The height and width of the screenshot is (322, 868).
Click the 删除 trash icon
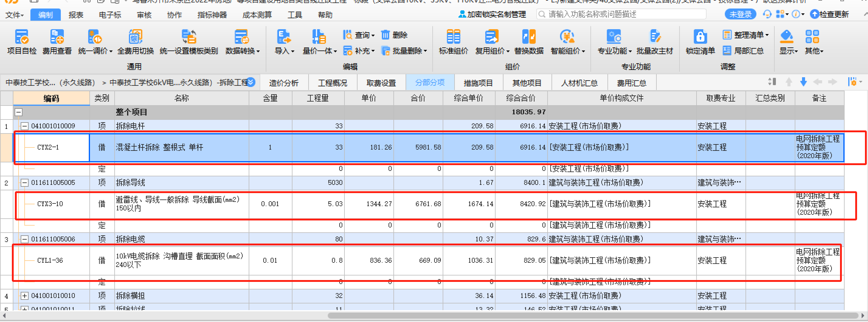(x=386, y=35)
